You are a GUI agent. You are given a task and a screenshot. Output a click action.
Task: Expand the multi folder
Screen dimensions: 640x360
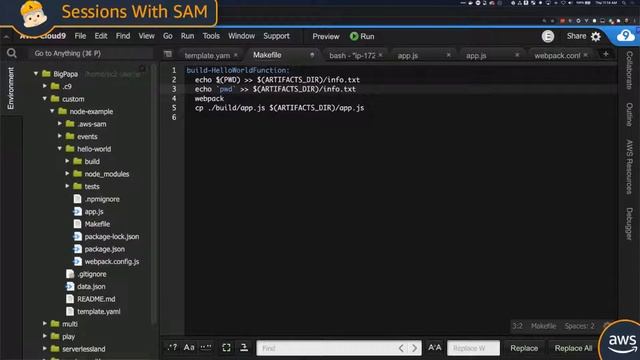[44, 324]
